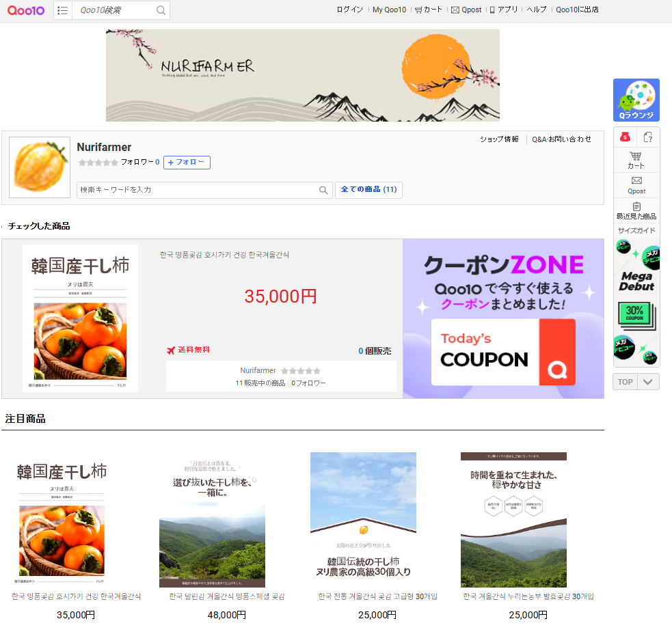672x634 pixels.
Task: Click the top search magnifier icon
Action: pyautogui.click(x=161, y=10)
